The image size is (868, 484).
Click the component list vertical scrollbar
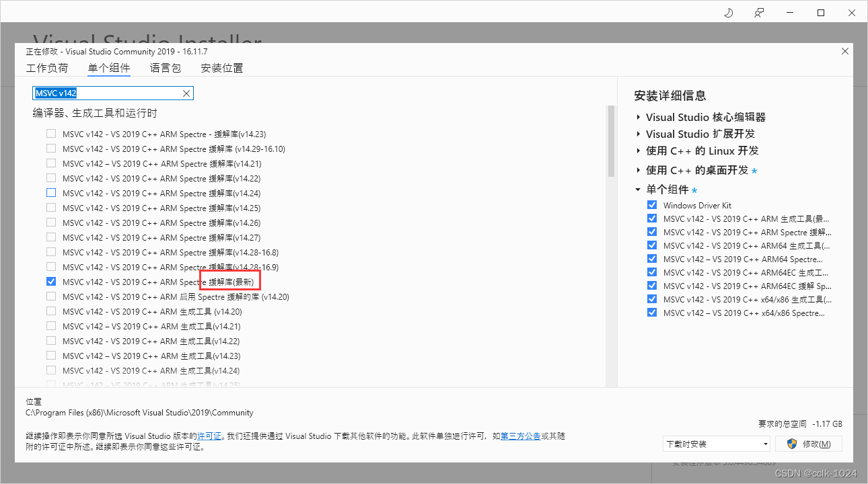[611, 141]
